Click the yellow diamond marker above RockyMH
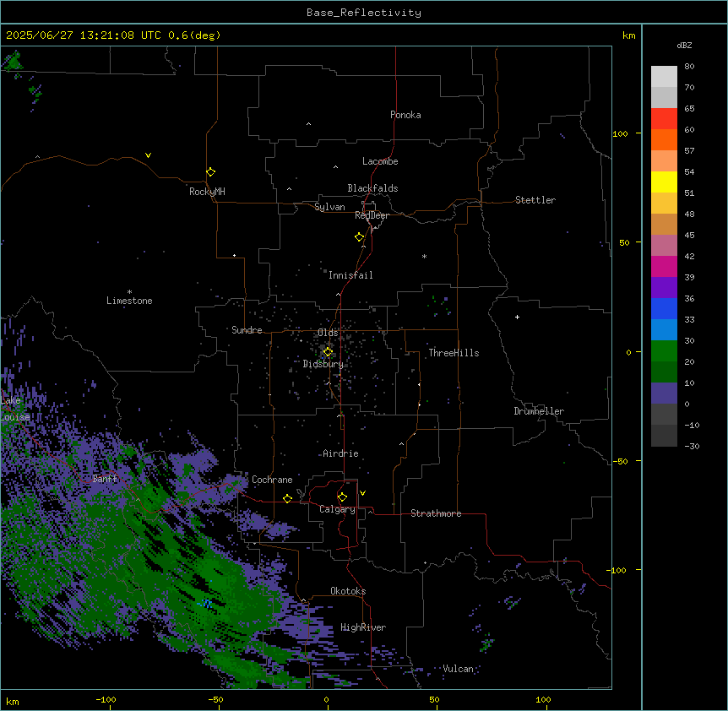The height and width of the screenshot is (711, 728). (211, 171)
